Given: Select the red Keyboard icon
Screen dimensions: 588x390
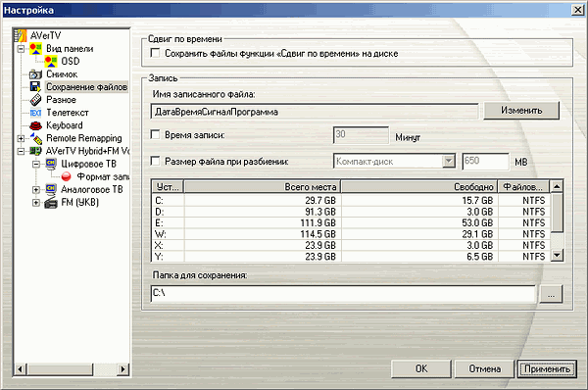Looking at the screenshot, I should click(35, 125).
